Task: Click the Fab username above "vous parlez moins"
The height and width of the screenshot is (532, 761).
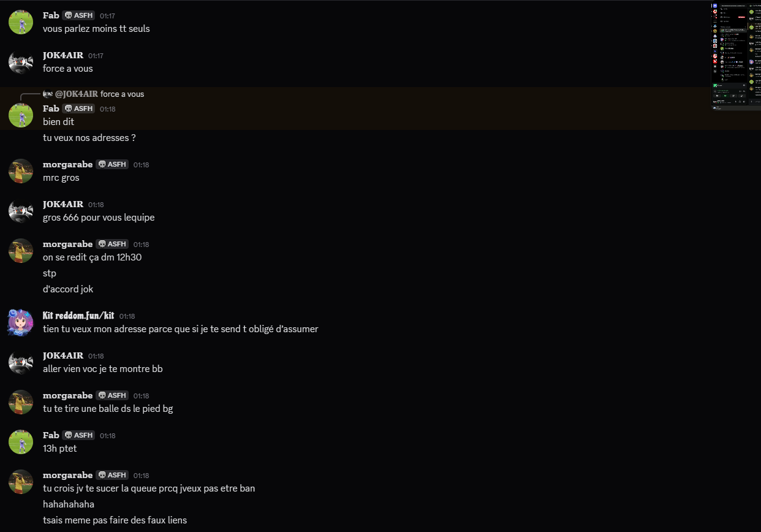Action: 51,15
